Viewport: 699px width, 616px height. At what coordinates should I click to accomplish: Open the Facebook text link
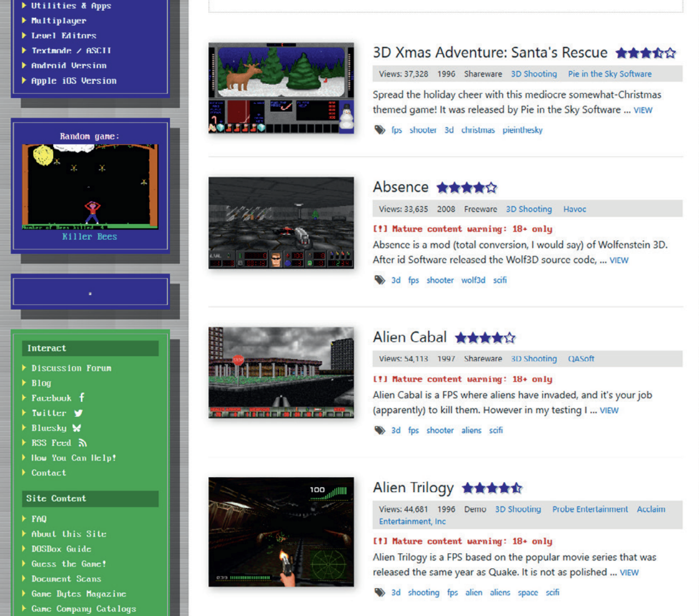click(x=51, y=398)
